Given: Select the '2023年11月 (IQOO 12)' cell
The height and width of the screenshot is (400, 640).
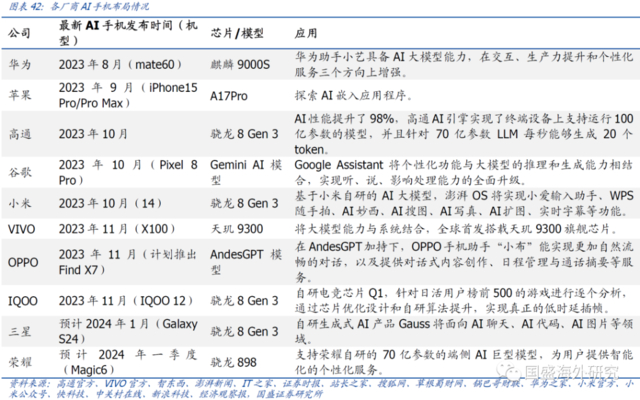Looking at the screenshot, I should (x=126, y=301).
